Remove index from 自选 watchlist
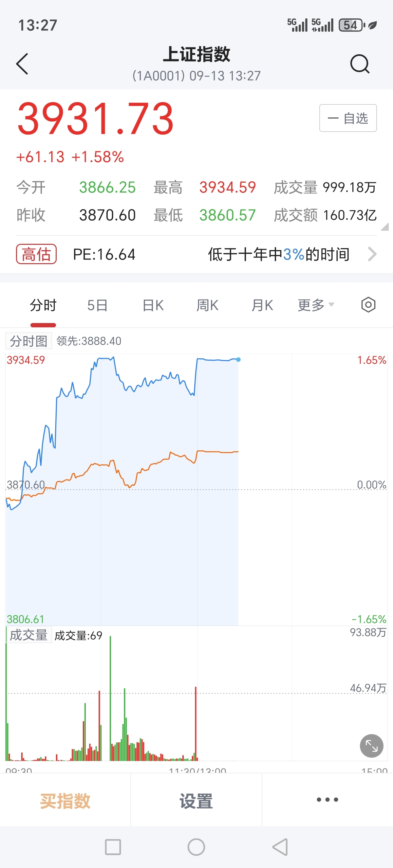The height and width of the screenshot is (868, 393). [x=348, y=118]
